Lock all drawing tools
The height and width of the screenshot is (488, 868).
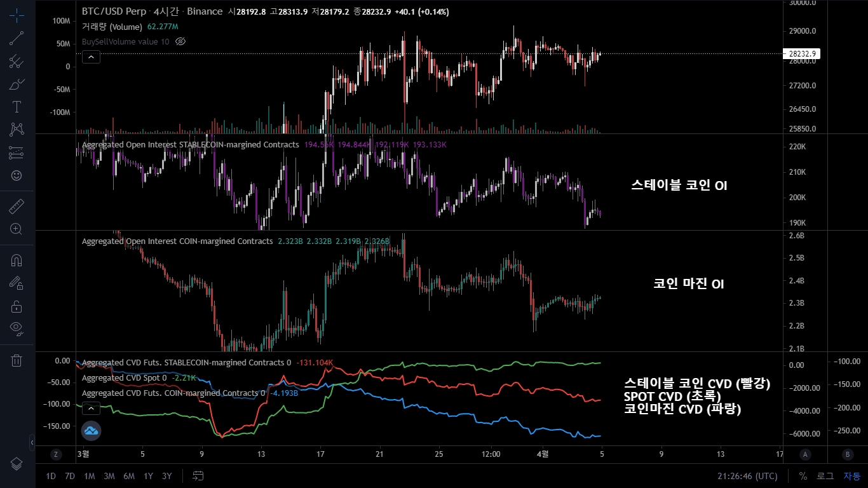tap(16, 305)
